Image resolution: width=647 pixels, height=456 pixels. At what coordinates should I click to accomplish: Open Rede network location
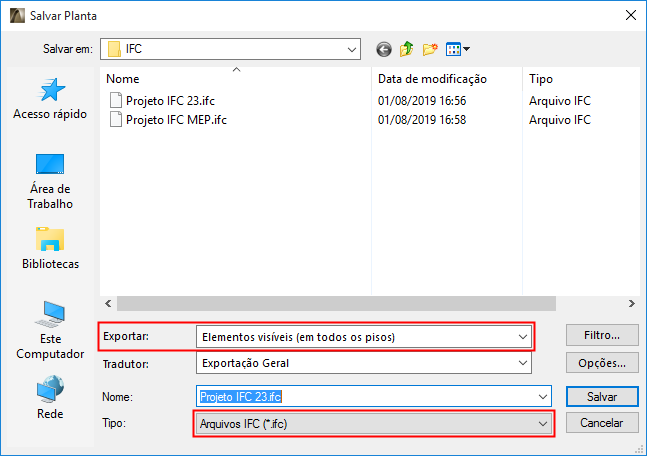tap(49, 397)
